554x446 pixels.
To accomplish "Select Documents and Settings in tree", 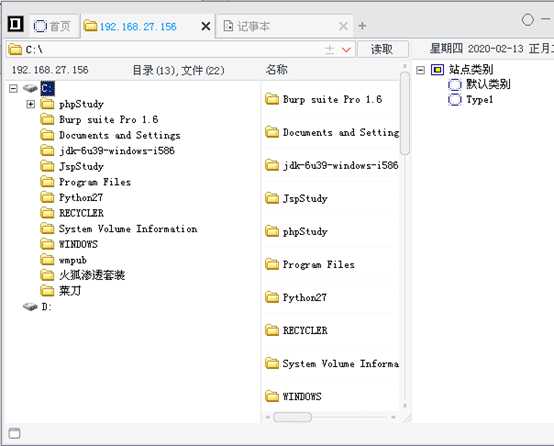I will (119, 135).
